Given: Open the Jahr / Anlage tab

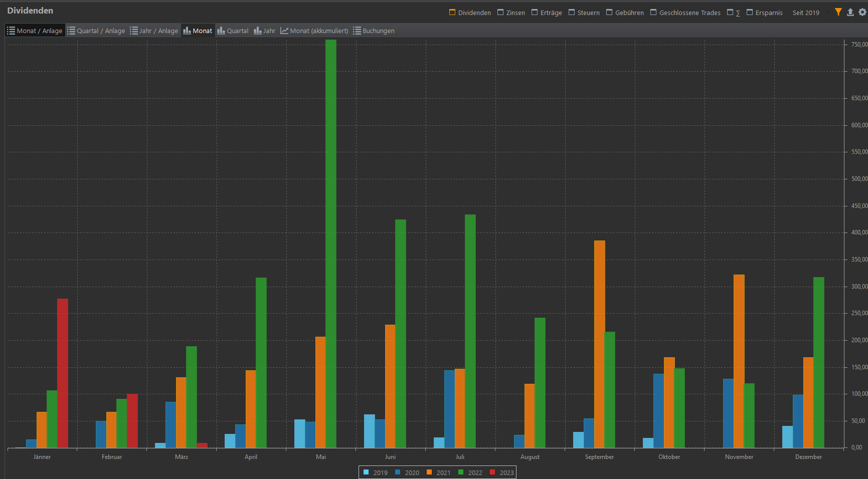Looking at the screenshot, I should pyautogui.click(x=154, y=31).
